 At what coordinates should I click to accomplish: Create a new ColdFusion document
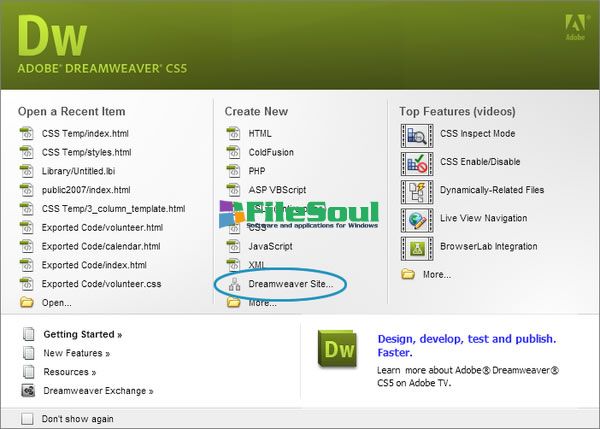pos(272,152)
